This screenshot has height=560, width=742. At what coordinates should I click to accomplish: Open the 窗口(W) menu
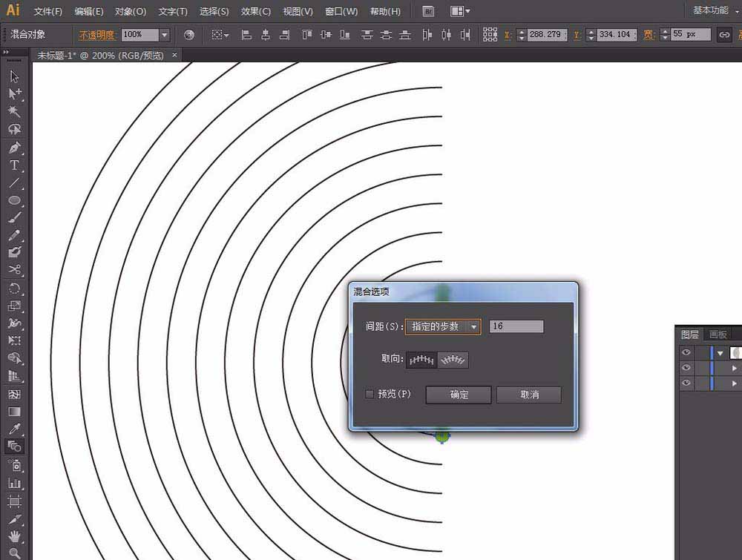click(341, 11)
